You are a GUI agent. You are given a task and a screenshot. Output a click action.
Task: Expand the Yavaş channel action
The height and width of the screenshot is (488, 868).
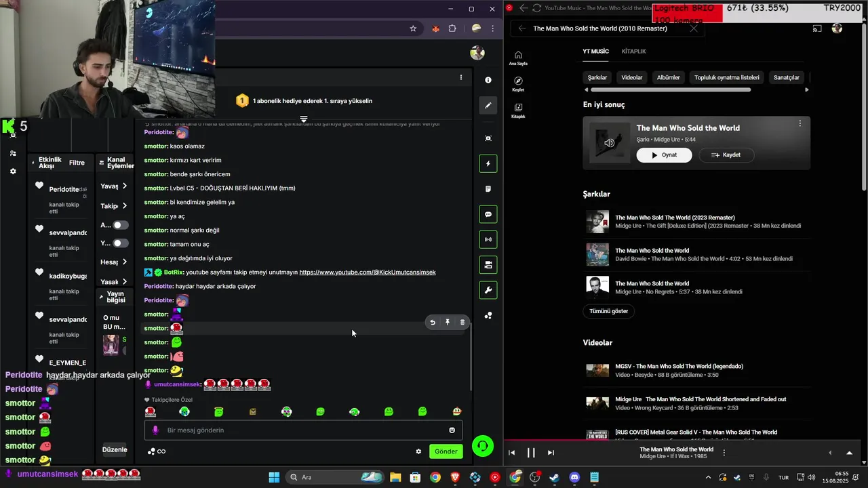point(125,186)
